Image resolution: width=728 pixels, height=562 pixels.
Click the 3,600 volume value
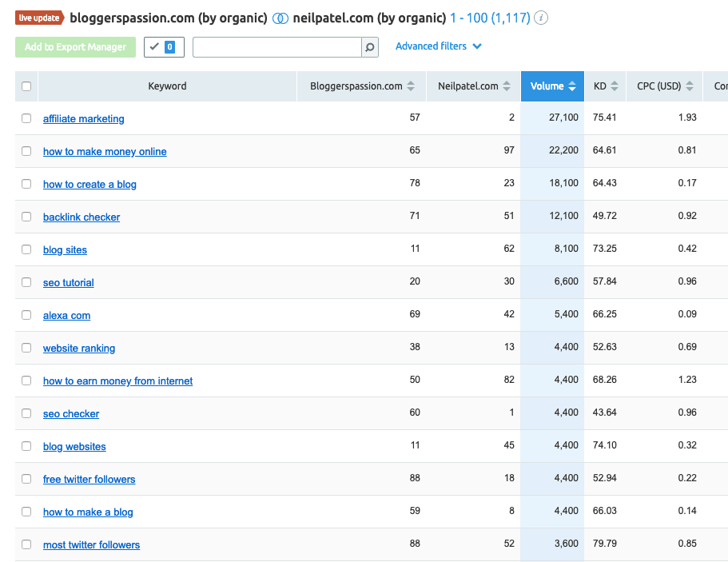coord(567,544)
